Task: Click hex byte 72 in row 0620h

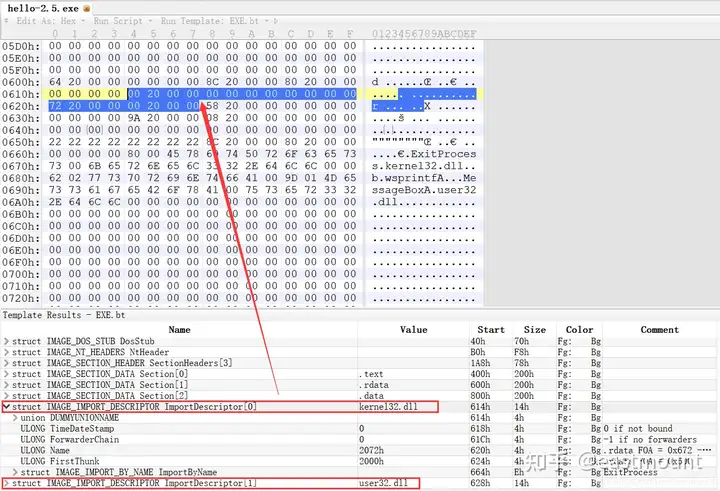Action: [x=55, y=106]
